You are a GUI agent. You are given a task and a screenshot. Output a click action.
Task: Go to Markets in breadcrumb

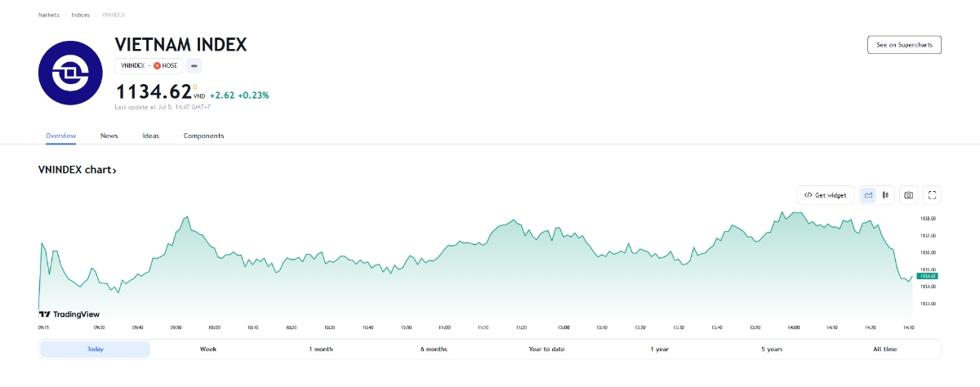point(48,16)
